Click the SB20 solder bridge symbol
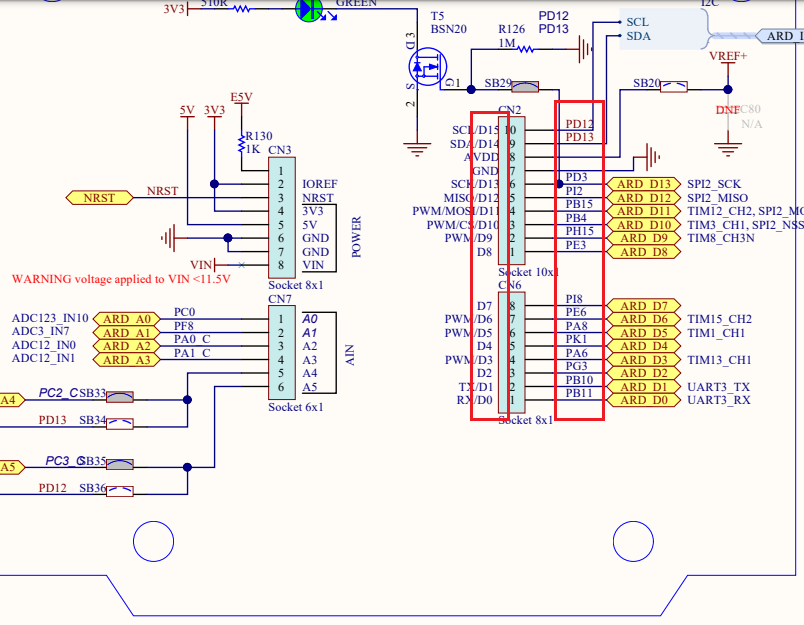Viewport: 804px width, 625px height. point(672,86)
